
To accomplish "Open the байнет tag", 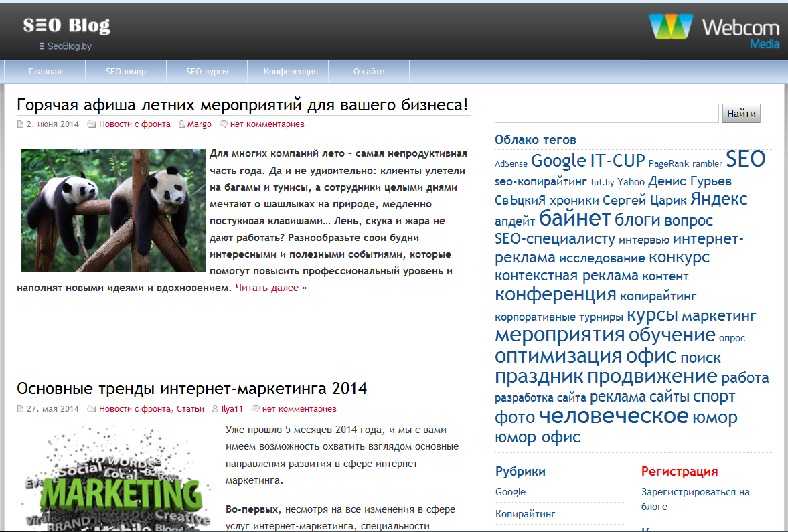I will 574,219.
